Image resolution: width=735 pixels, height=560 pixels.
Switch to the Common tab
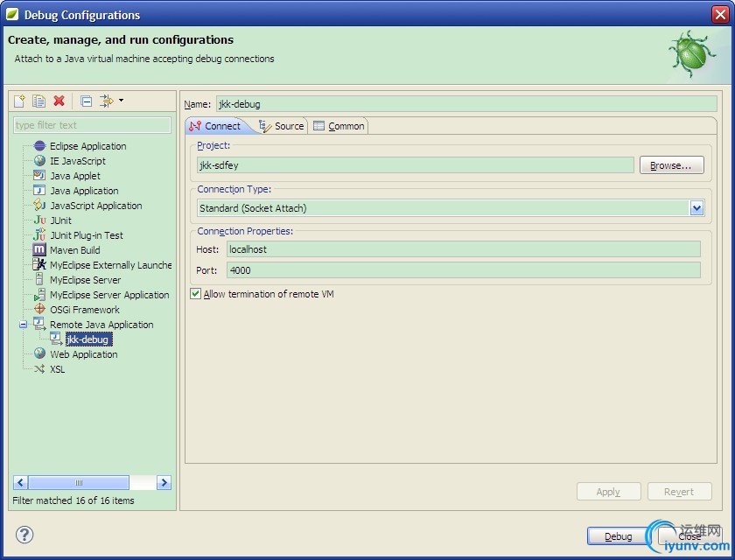point(339,126)
